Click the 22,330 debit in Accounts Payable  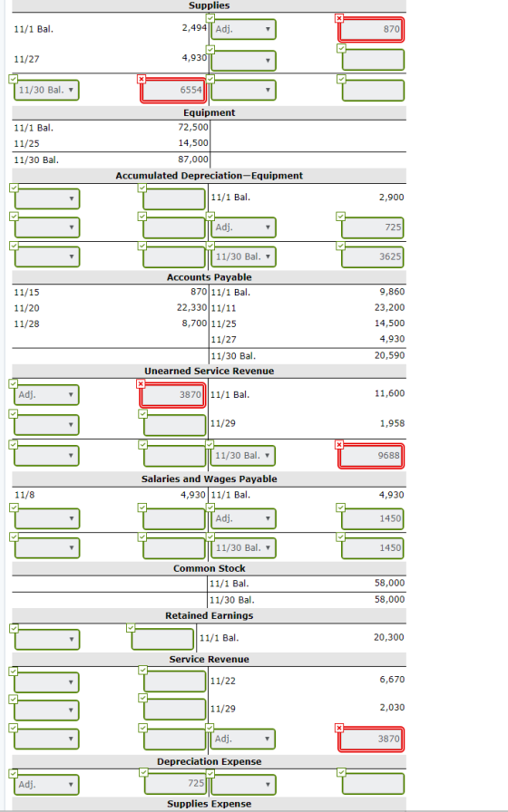(191, 307)
